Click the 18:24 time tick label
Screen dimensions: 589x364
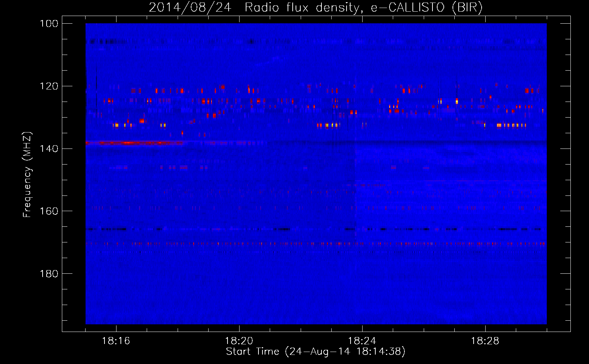click(362, 341)
